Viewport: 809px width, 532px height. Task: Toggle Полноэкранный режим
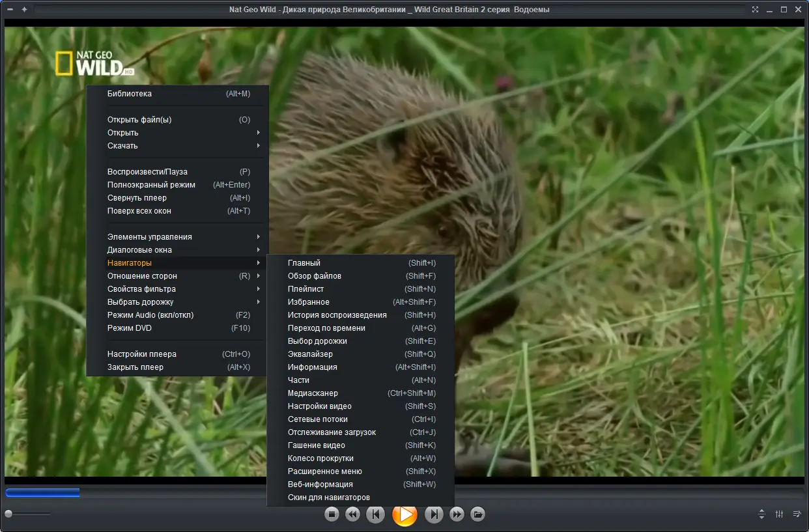[x=151, y=185]
